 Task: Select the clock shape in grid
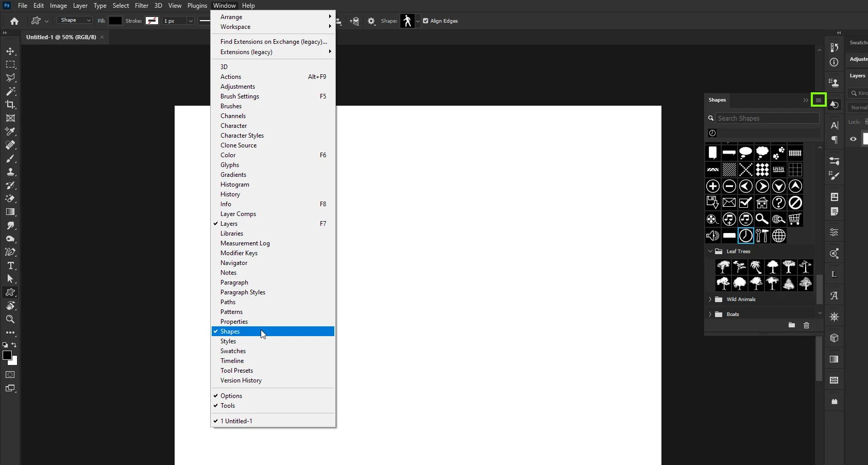(x=746, y=236)
